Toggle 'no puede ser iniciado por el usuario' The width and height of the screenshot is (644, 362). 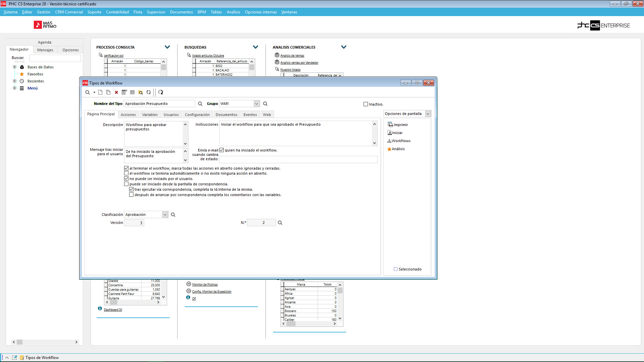(126, 179)
